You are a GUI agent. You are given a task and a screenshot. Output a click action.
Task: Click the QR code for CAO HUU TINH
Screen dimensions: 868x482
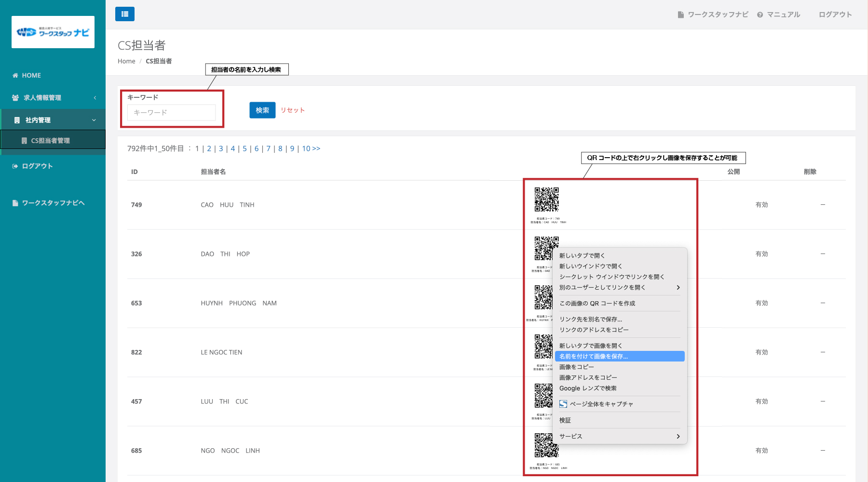coord(546,200)
